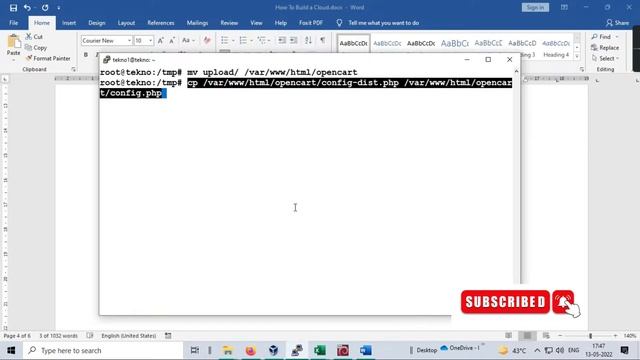Switch to the Layout ribbon tab

point(126,23)
